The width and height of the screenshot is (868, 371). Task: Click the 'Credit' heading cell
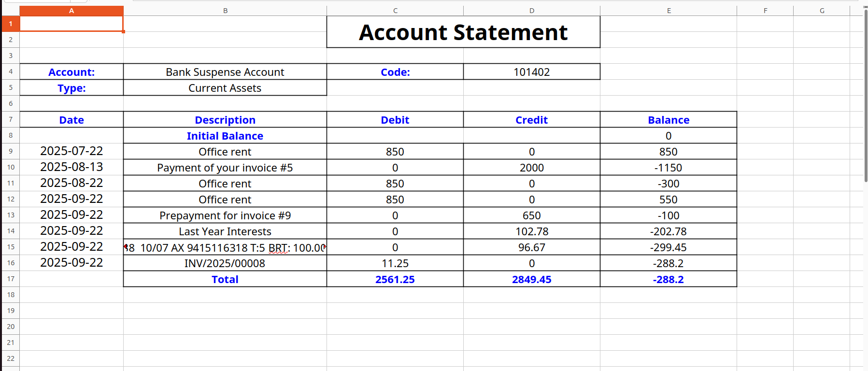click(x=532, y=119)
